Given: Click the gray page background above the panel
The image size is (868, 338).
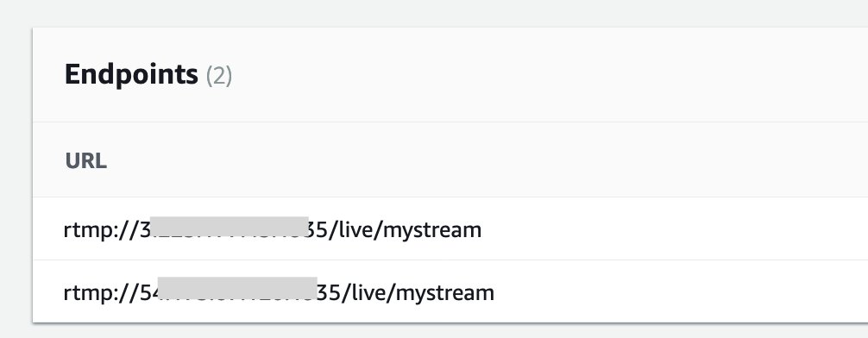Looking at the screenshot, I should 434,12.
